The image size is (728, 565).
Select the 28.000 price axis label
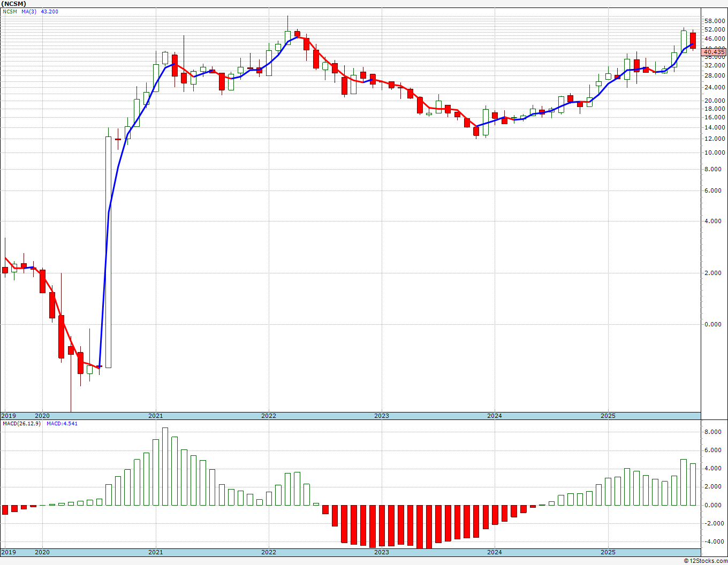715,75
